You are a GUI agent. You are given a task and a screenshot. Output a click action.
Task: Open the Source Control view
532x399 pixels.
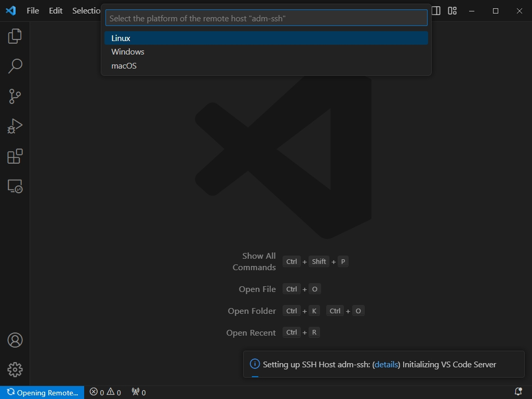[15, 96]
